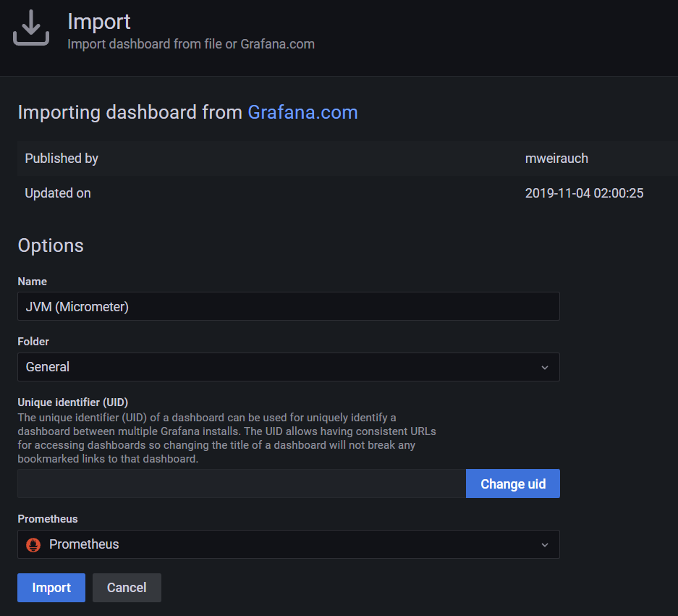Click the subtitle Import dashboard from file or Grafana.com
The height and width of the screenshot is (616, 678).
click(x=191, y=44)
